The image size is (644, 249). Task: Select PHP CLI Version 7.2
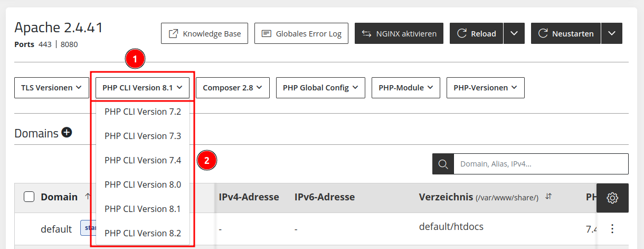[x=143, y=112]
